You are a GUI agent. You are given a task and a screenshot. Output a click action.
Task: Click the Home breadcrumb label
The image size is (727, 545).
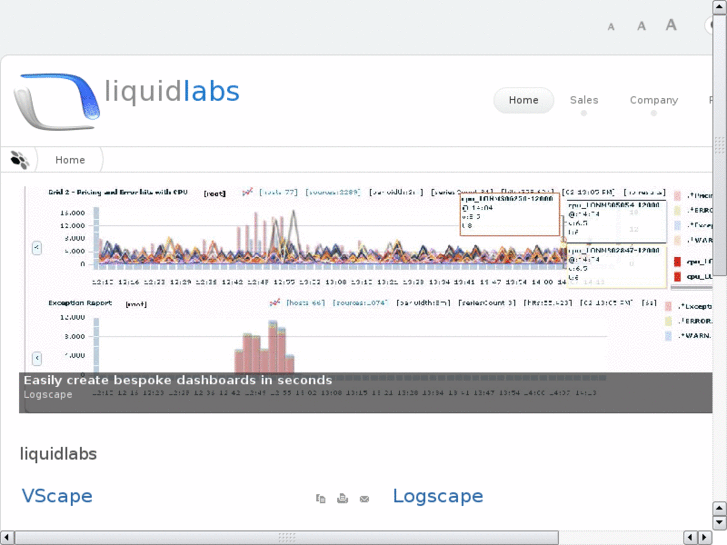(70, 160)
